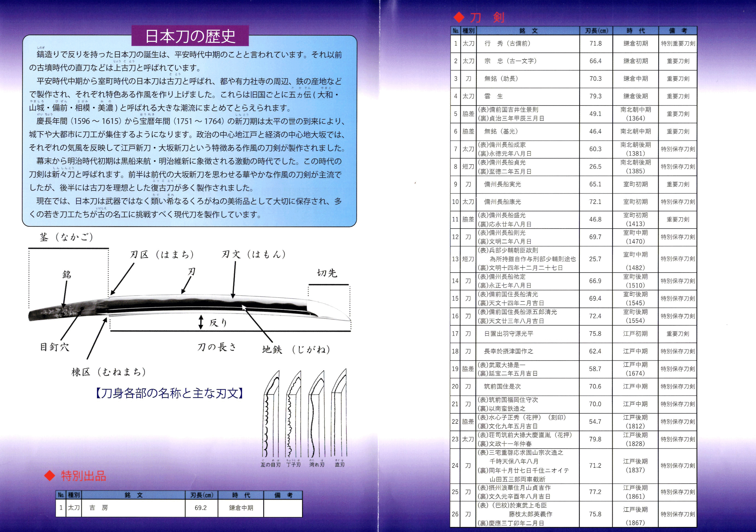Screen dimensions: 756x532
Task: Click the 【刀身各部の名称と主な刃文】 caption
Action: click(170, 393)
